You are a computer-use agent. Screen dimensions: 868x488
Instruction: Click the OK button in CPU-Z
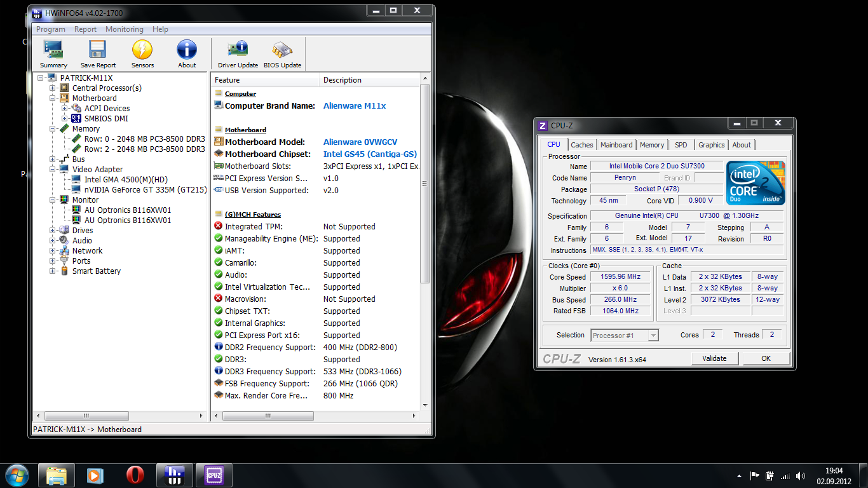tap(766, 358)
